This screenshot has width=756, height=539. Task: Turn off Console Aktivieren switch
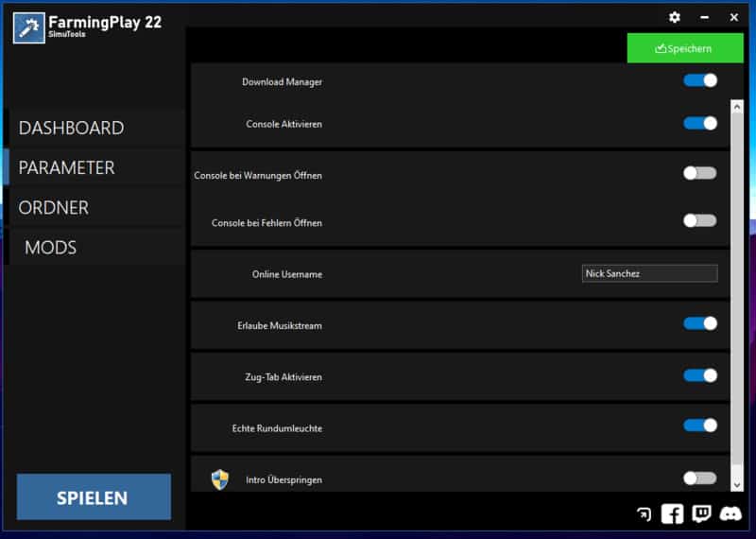700,123
